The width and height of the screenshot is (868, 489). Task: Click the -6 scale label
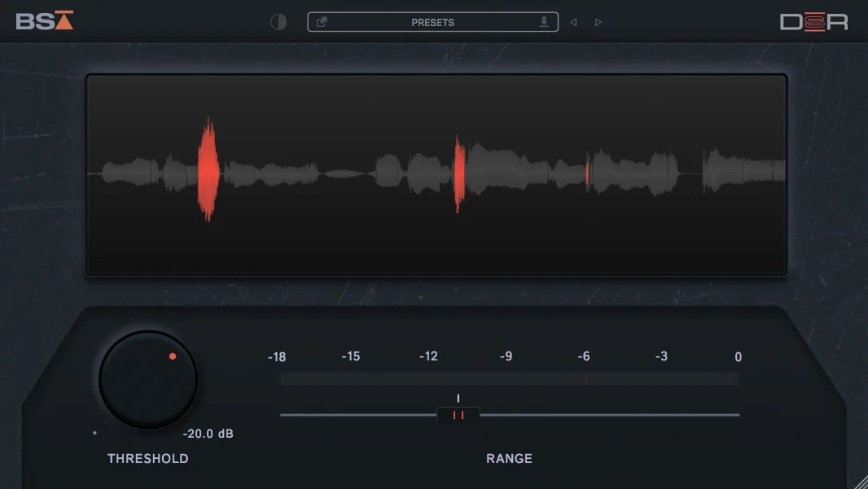(x=584, y=356)
